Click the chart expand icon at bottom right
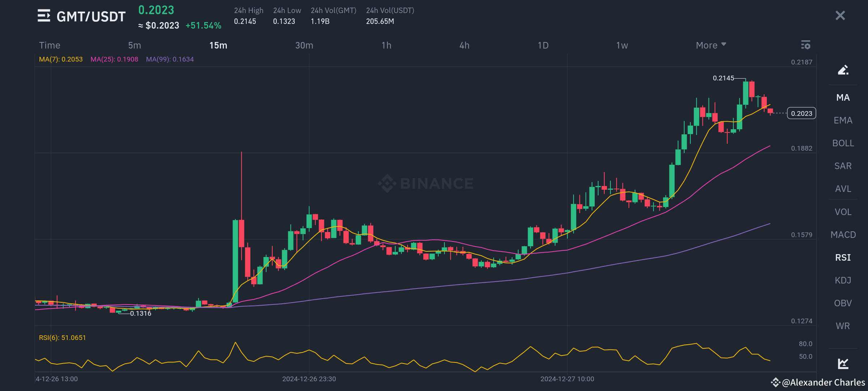This screenshot has width=868, height=391. click(x=843, y=363)
